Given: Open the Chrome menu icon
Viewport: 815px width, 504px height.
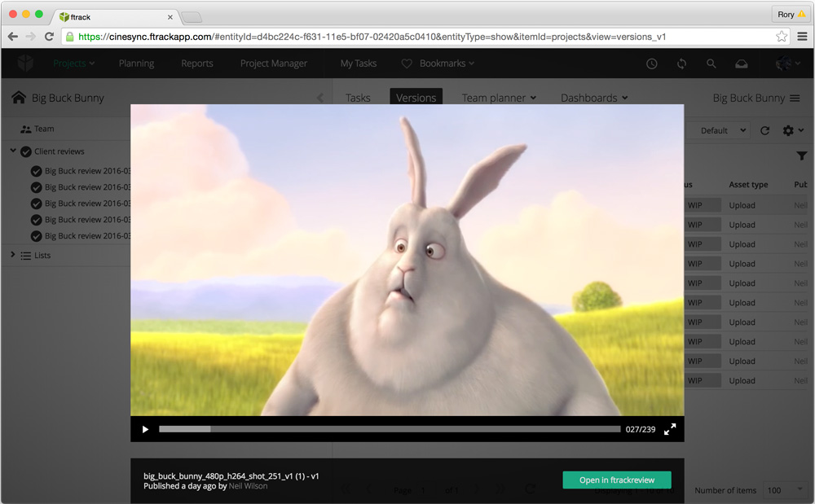Looking at the screenshot, I should pos(803,37).
